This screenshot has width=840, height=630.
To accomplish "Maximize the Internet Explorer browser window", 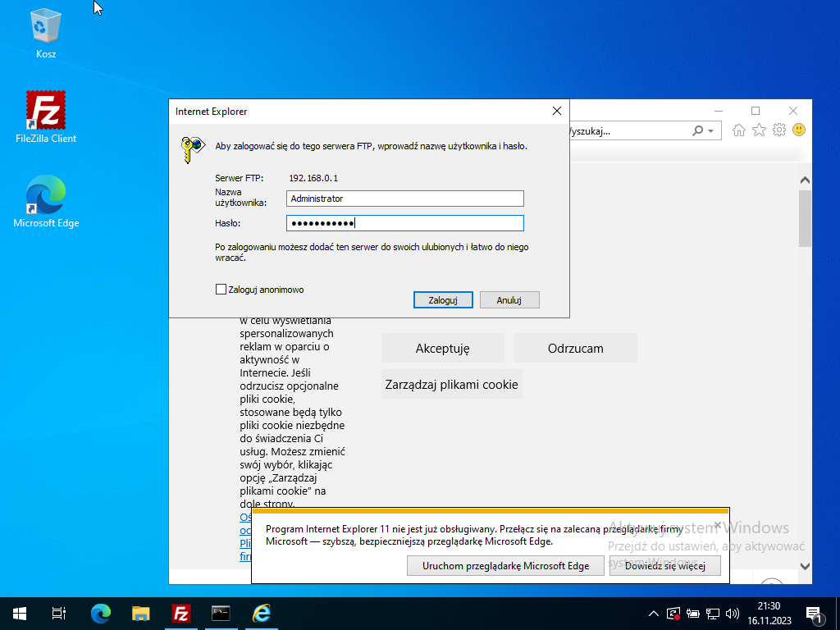I will pos(756,111).
